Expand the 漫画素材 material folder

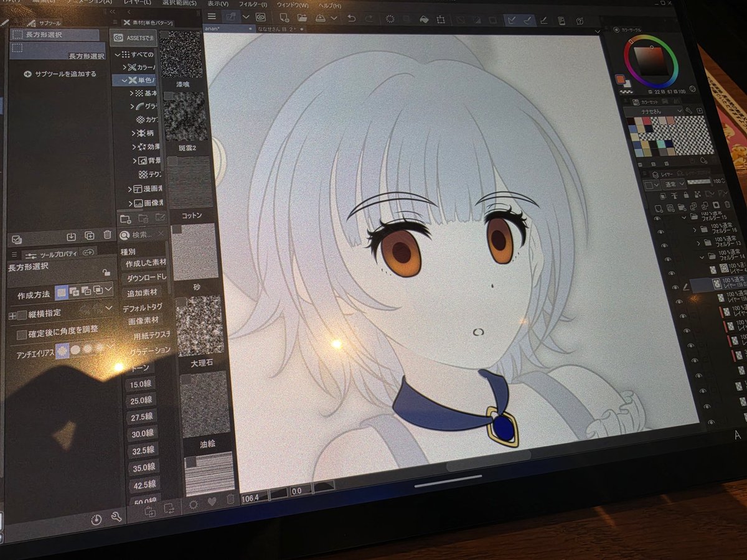tap(131, 189)
